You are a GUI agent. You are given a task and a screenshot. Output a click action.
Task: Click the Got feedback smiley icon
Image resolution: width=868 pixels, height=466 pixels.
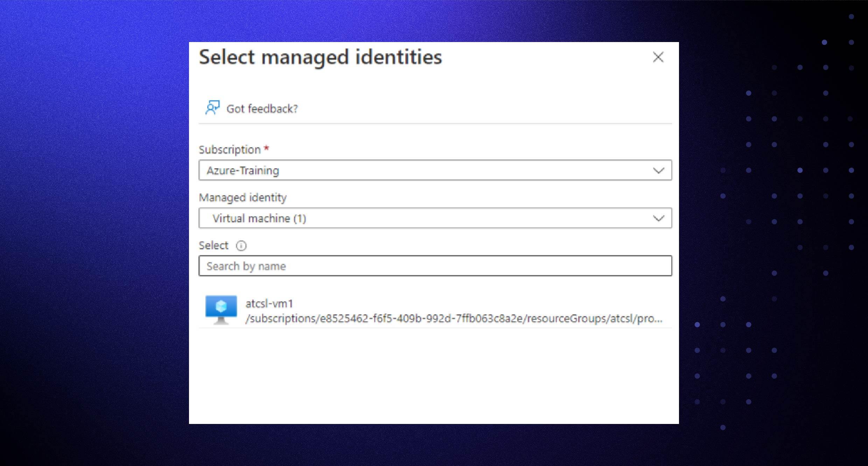click(212, 108)
